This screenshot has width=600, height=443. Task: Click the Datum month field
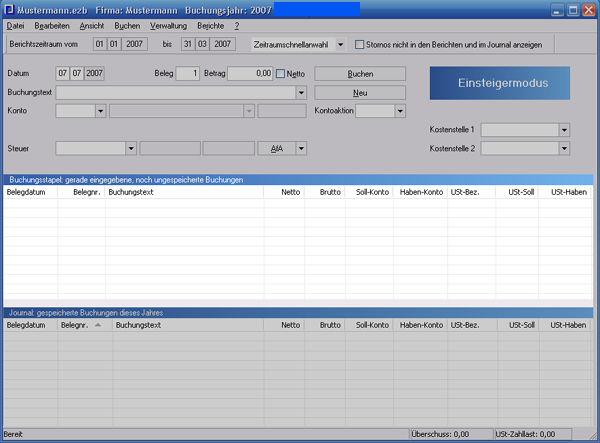tap(77, 73)
